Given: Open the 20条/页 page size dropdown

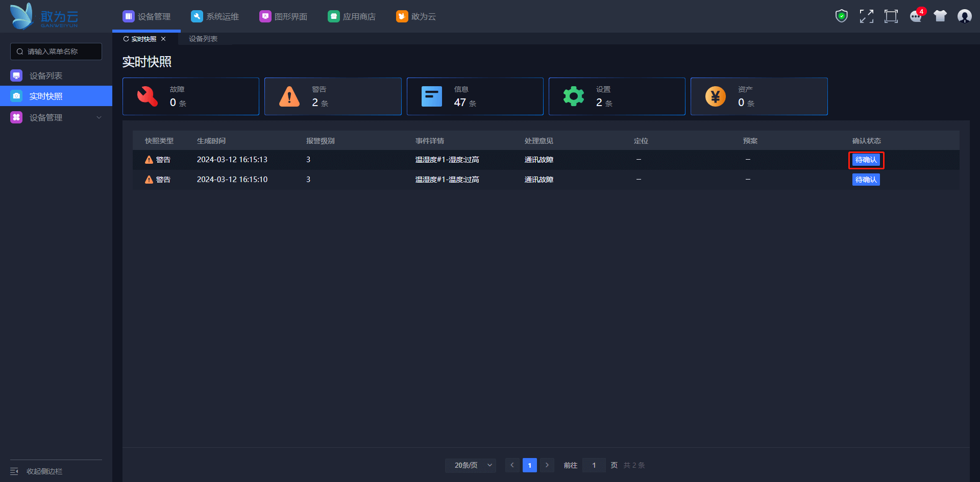Looking at the screenshot, I should pyautogui.click(x=471, y=465).
